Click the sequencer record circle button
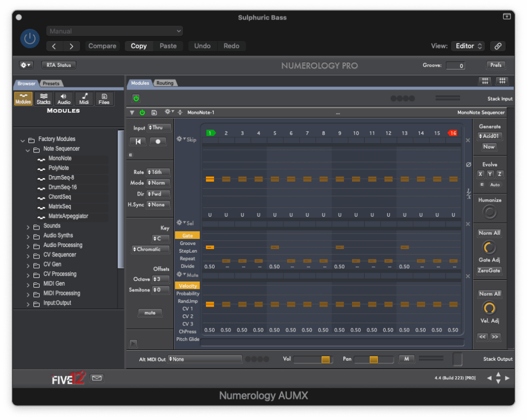The image size is (527, 420). (157, 142)
